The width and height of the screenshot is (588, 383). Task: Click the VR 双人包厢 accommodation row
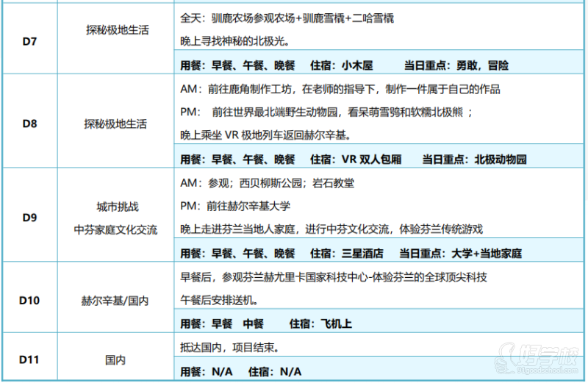pyautogui.click(x=353, y=159)
